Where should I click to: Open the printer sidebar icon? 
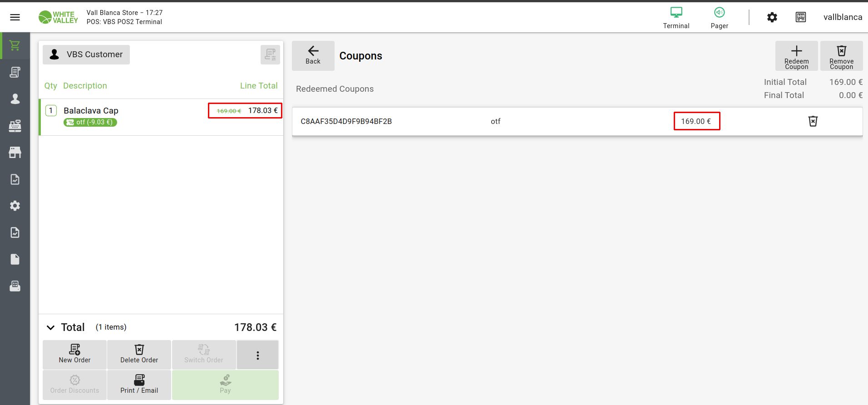(x=15, y=286)
